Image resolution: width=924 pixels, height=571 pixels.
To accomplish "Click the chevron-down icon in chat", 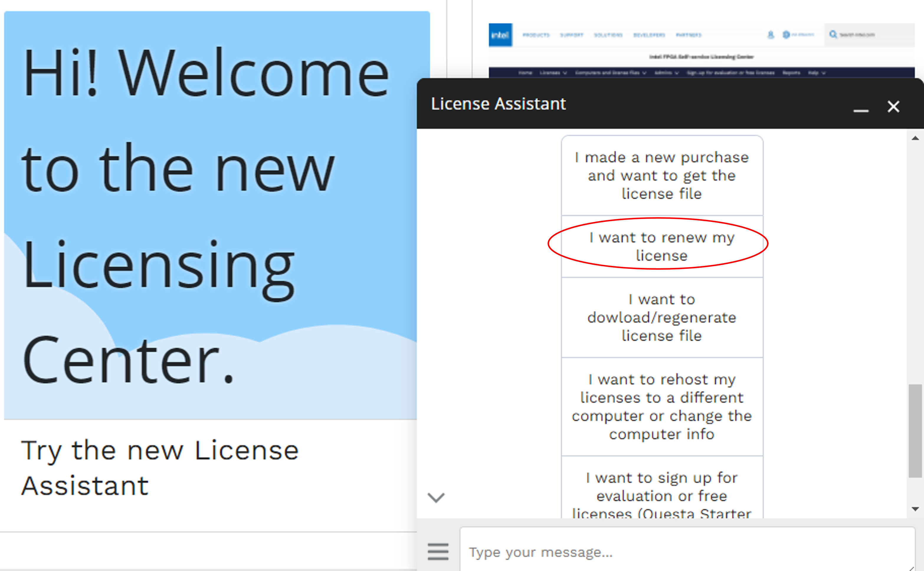I will pos(436,497).
